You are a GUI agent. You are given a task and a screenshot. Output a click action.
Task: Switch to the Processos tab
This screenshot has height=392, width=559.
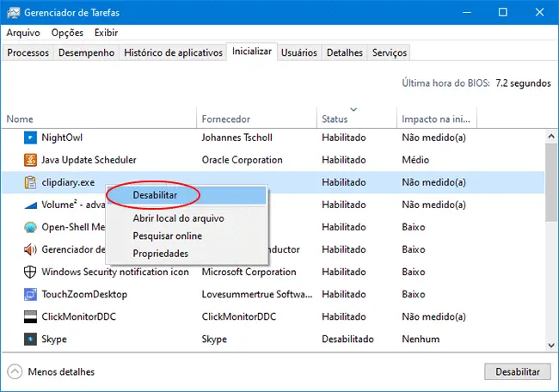click(x=28, y=52)
